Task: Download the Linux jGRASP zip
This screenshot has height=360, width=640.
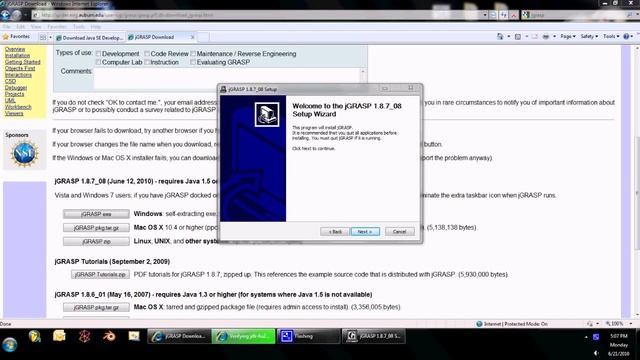Action: click(x=96, y=241)
